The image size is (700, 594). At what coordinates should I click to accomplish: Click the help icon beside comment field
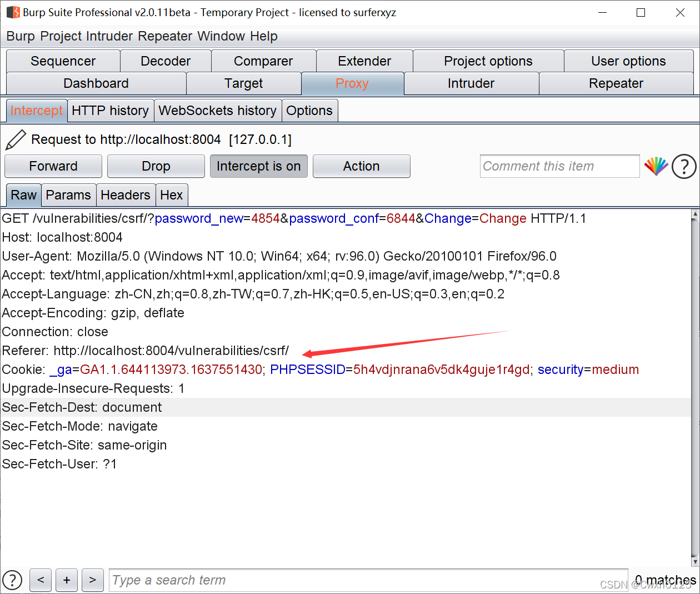[x=684, y=166]
